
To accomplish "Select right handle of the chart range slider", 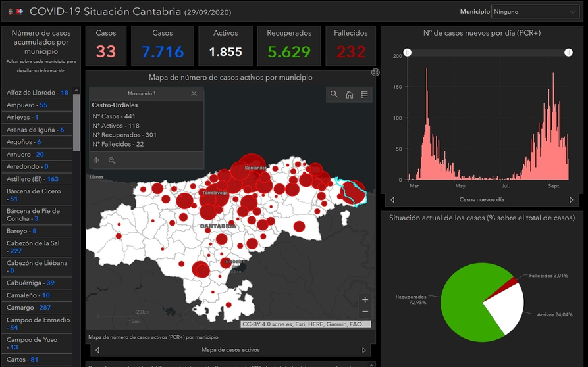I will coord(568,53).
